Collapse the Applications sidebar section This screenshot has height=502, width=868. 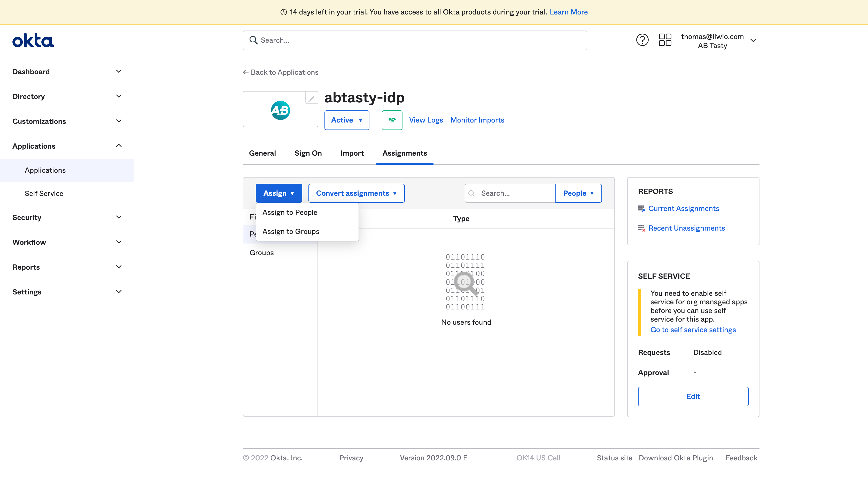[x=67, y=146]
